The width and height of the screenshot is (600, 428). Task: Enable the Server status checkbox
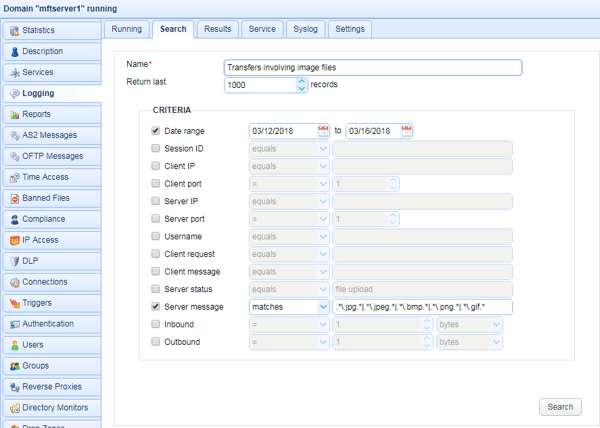click(x=155, y=289)
